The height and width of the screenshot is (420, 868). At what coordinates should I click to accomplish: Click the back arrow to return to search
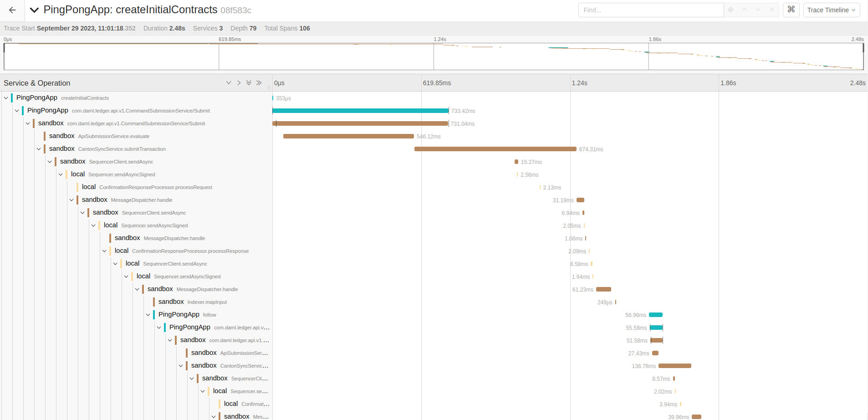11,9
